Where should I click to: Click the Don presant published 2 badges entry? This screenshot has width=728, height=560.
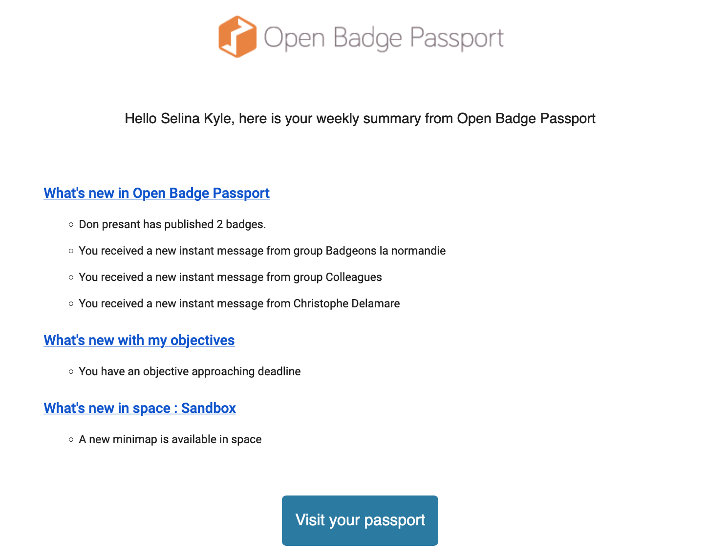[172, 224]
